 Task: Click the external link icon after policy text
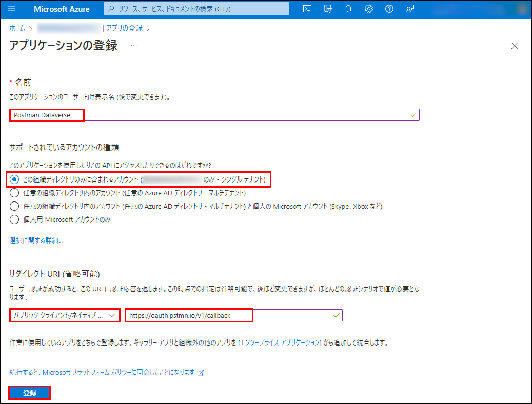(201, 373)
